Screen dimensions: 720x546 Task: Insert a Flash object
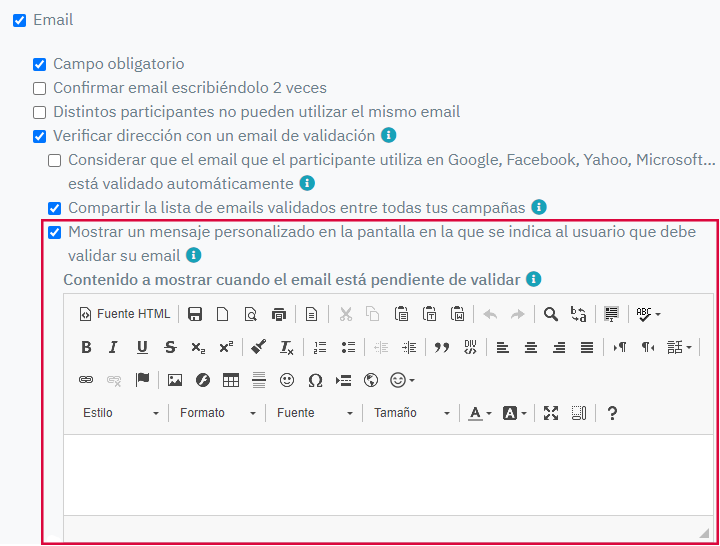point(202,380)
